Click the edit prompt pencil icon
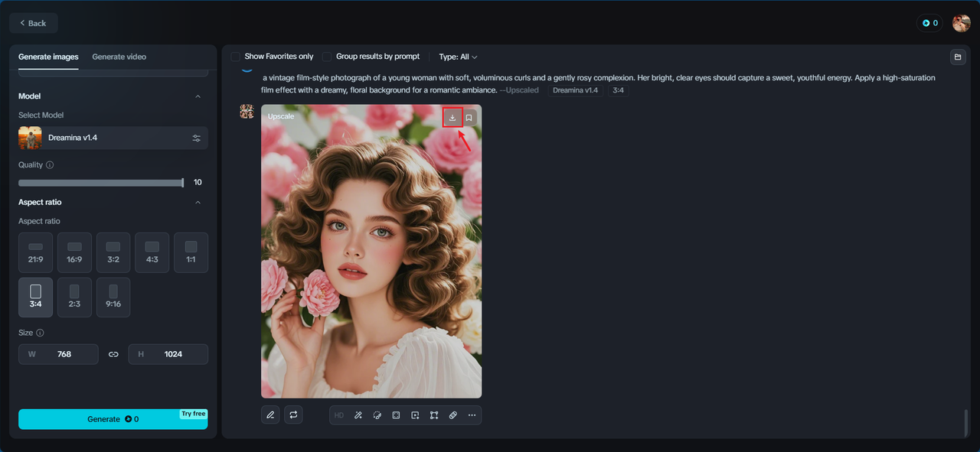 point(270,415)
